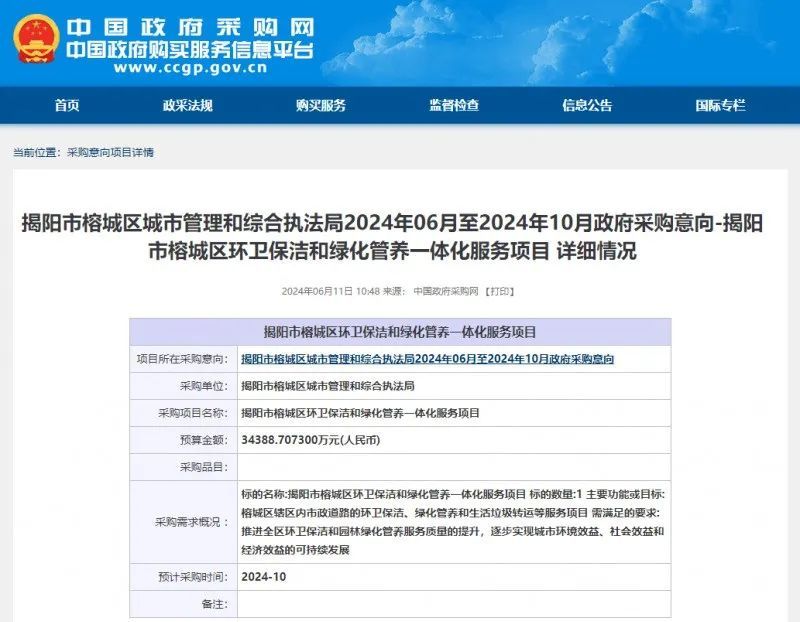Click the 预计采购时间 row label

(x=193, y=577)
